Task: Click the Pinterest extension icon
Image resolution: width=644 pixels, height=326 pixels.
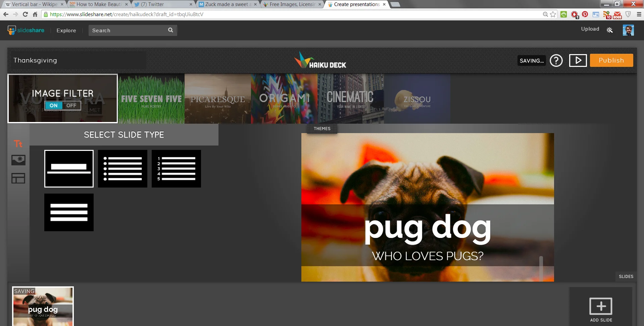Action: coord(585,14)
